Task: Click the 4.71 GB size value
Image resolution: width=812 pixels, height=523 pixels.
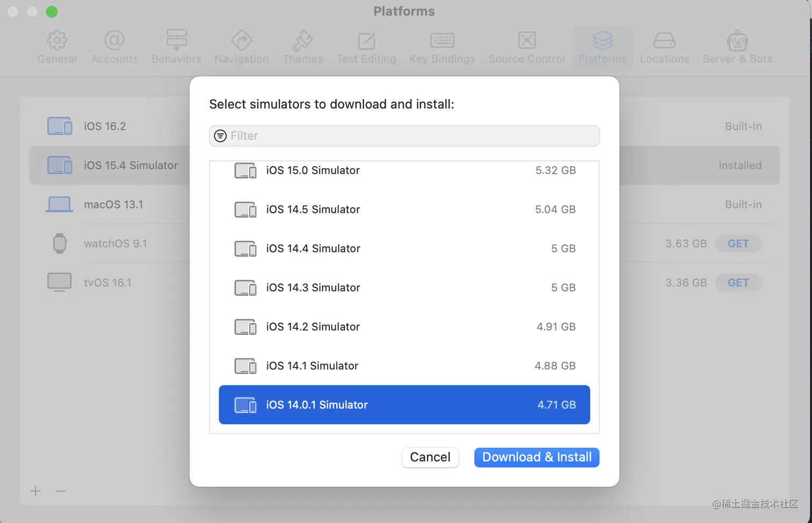Action: click(x=556, y=405)
